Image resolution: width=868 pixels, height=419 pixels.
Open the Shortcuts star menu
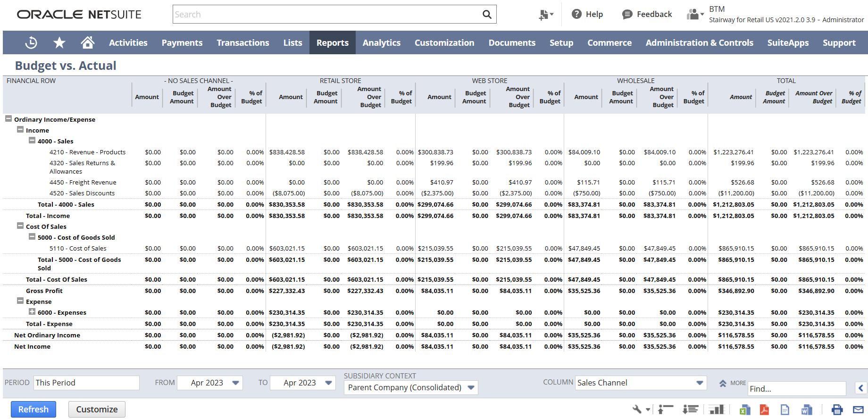[x=59, y=42]
